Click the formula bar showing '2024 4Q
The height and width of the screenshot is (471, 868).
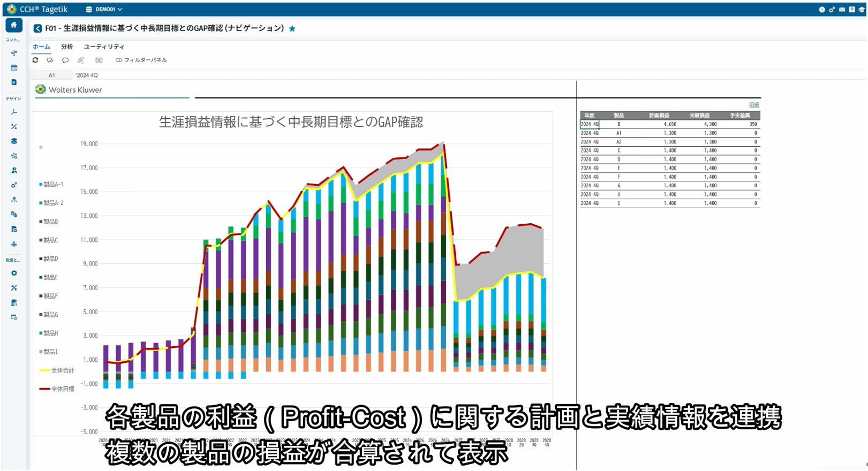[x=214, y=75]
